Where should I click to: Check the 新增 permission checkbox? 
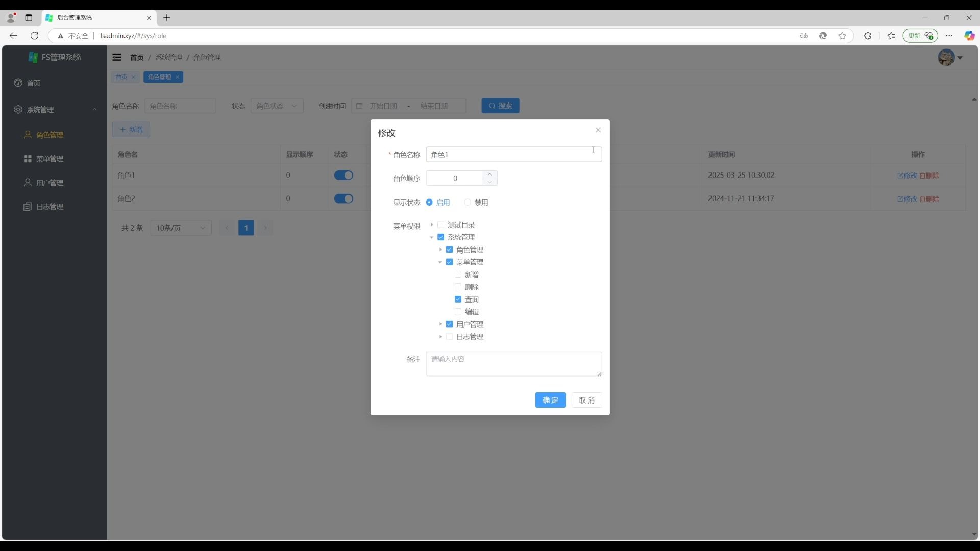(458, 274)
